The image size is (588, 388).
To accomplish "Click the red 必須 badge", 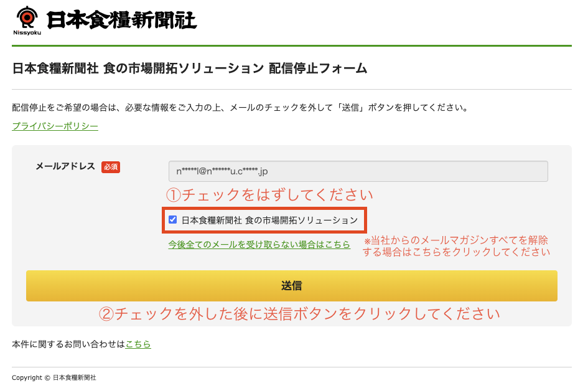I will [x=111, y=167].
